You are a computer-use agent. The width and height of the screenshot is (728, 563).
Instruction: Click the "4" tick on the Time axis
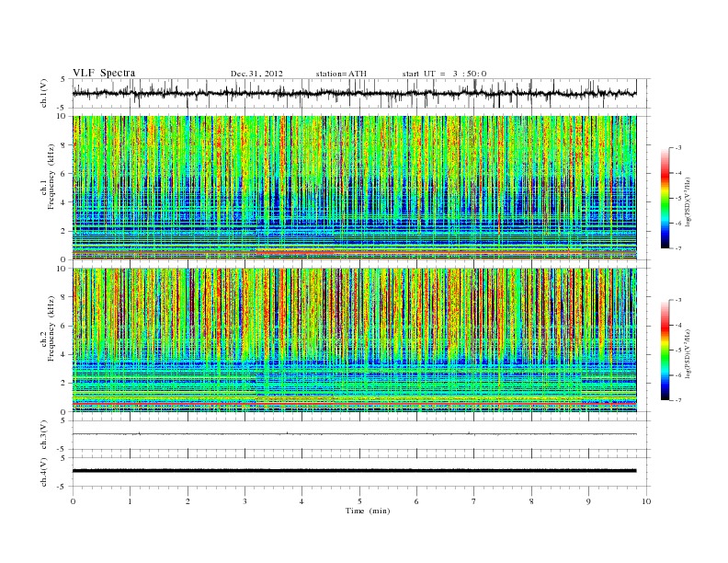(x=301, y=501)
